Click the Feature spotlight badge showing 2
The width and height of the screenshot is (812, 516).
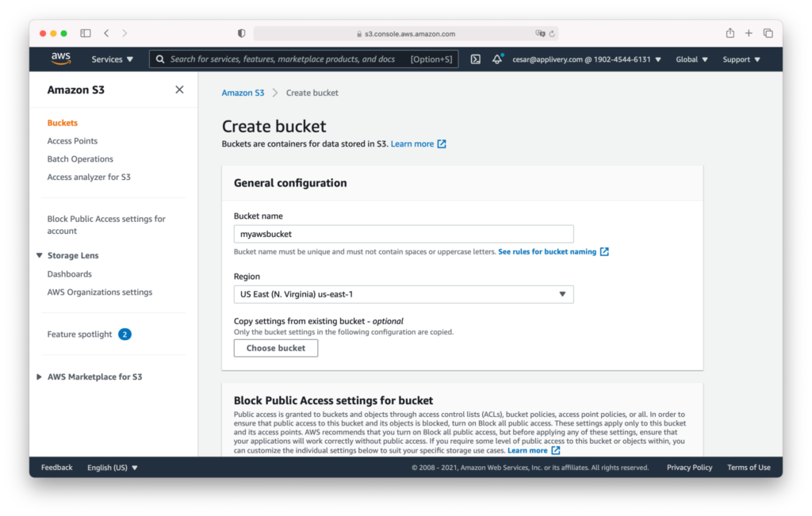point(124,334)
